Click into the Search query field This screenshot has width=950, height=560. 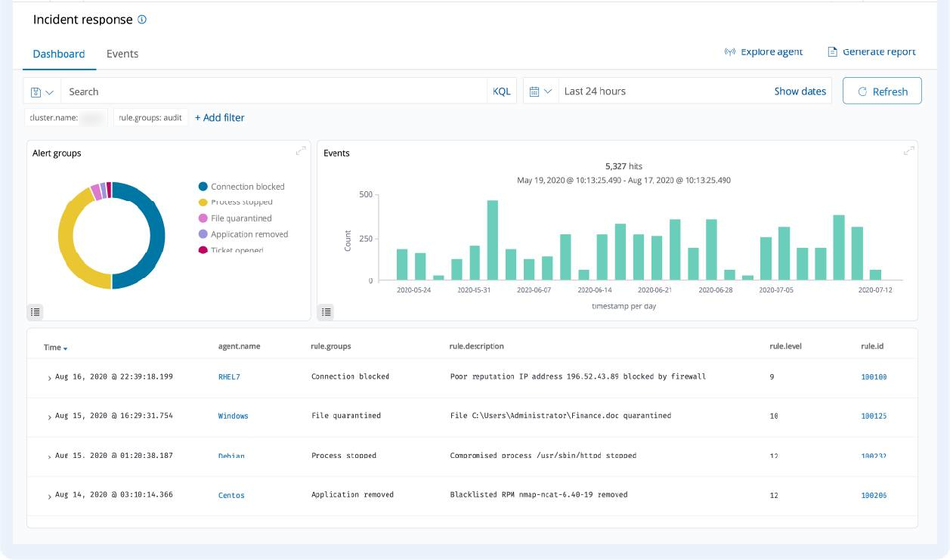coord(272,91)
